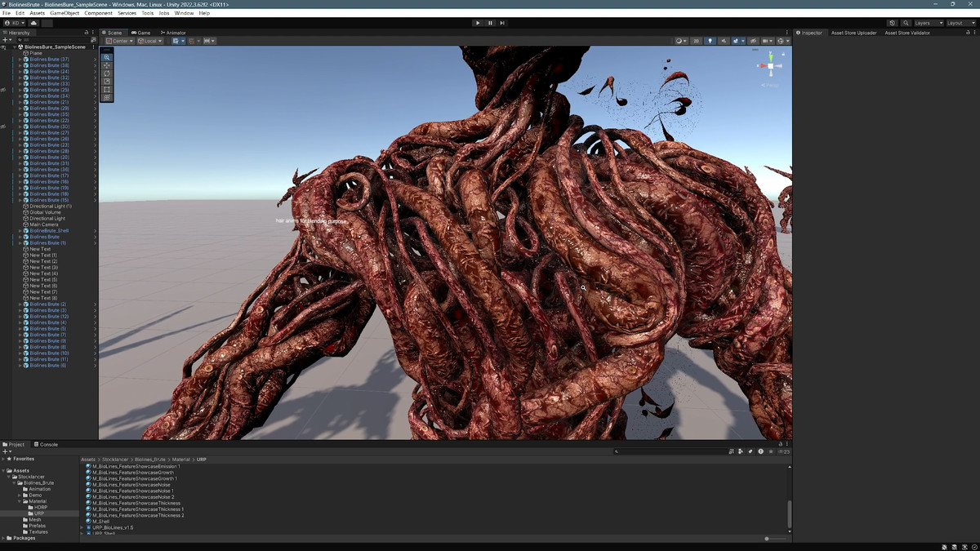
Task: Click the Play button
Action: pos(478,23)
